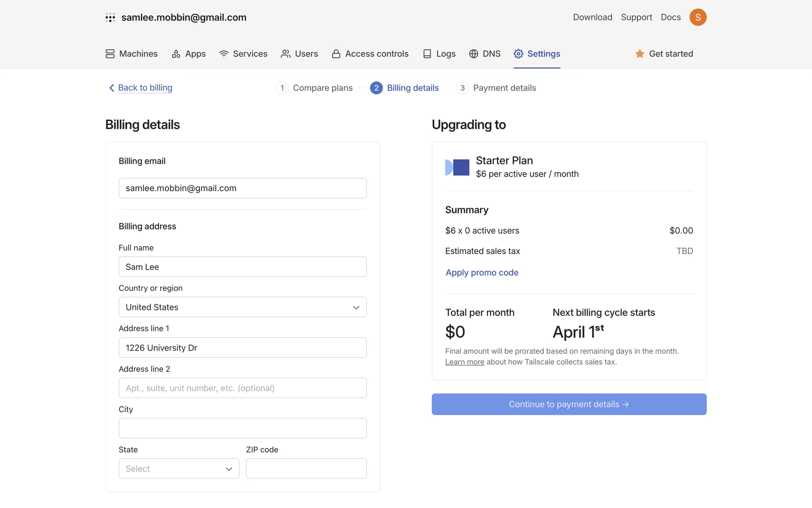812x508 pixels.
Task: Click the DNS globe icon
Action: [x=473, y=54]
